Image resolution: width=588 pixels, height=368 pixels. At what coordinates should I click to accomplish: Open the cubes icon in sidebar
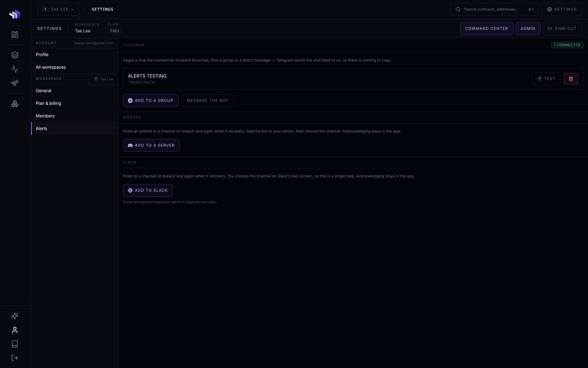click(15, 104)
